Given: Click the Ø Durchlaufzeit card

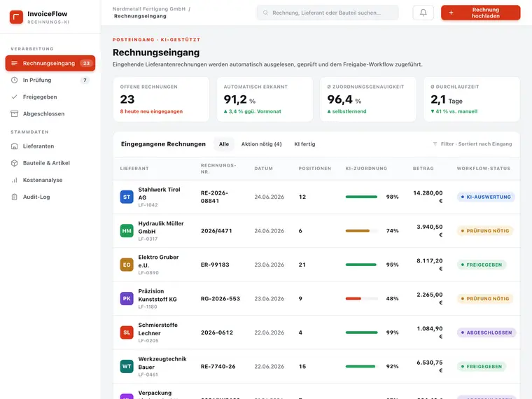Looking at the screenshot, I should click(472, 99).
